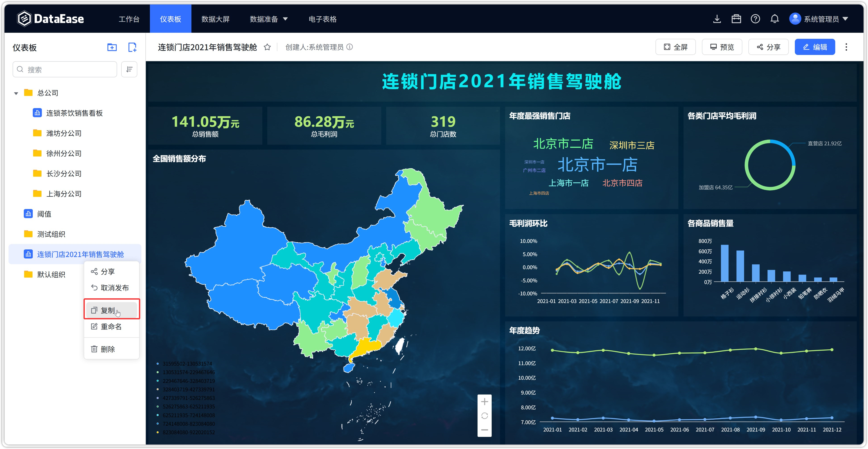Favorite the dashboard with the star icon
Viewport: 868px width, 449px height.
[267, 47]
